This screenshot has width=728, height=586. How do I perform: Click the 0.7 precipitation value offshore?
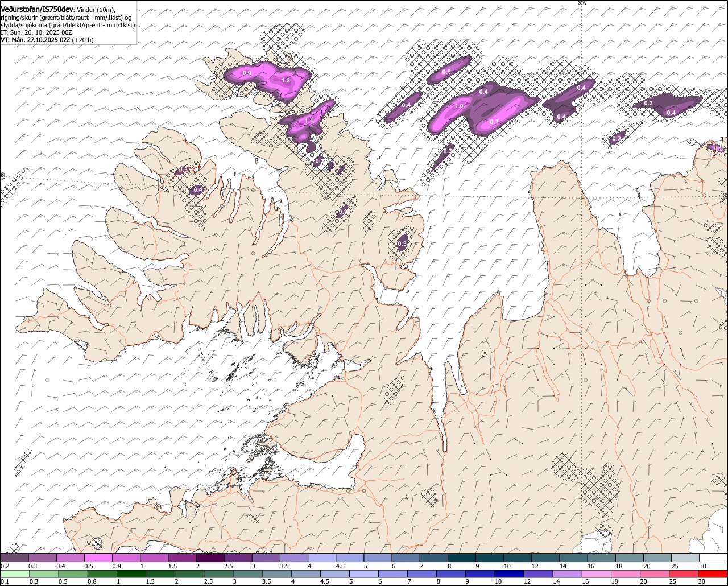tap(494, 122)
